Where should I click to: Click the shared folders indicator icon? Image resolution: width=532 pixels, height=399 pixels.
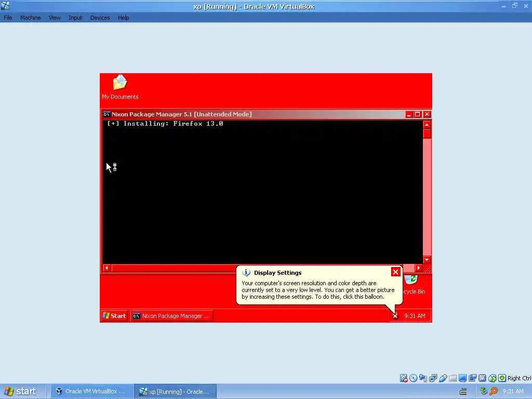tap(453, 378)
